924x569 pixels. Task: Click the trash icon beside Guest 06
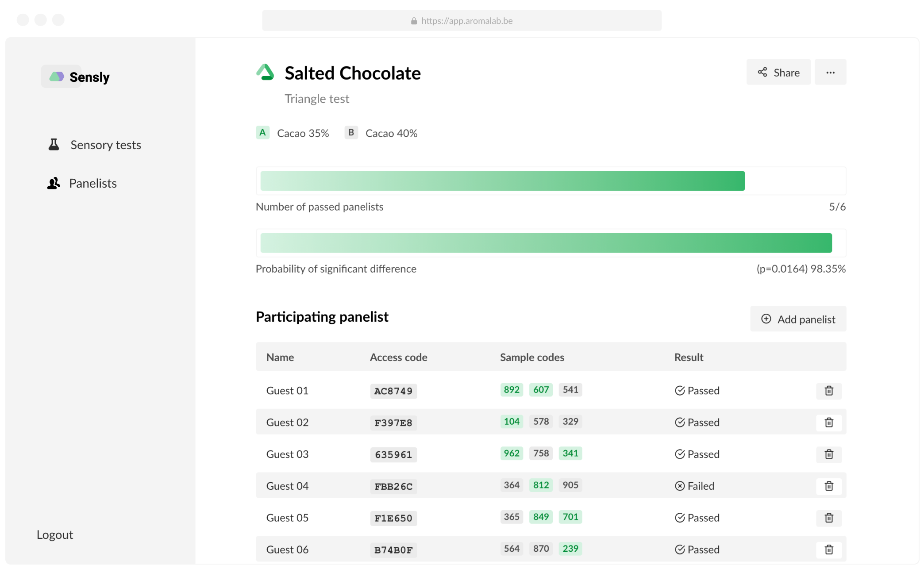pyautogui.click(x=829, y=550)
